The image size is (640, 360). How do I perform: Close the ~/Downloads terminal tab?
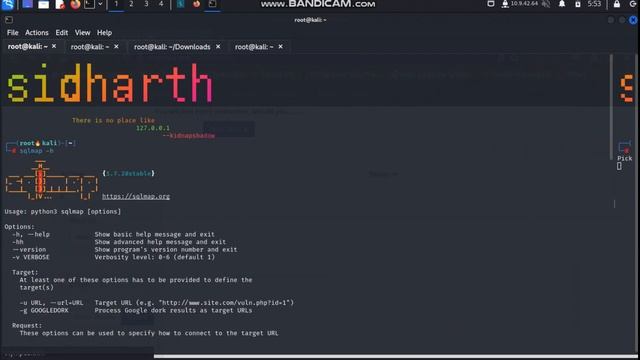pos(218,47)
